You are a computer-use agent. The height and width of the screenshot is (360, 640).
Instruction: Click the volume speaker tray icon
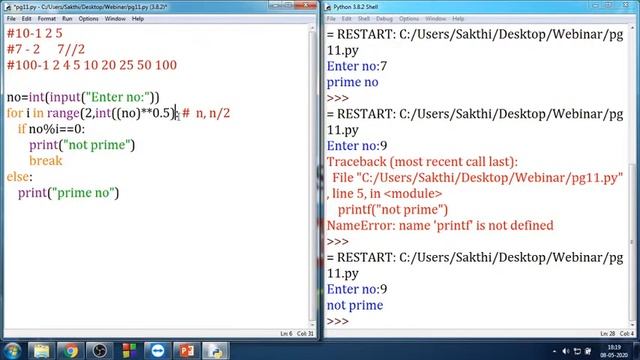566,351
